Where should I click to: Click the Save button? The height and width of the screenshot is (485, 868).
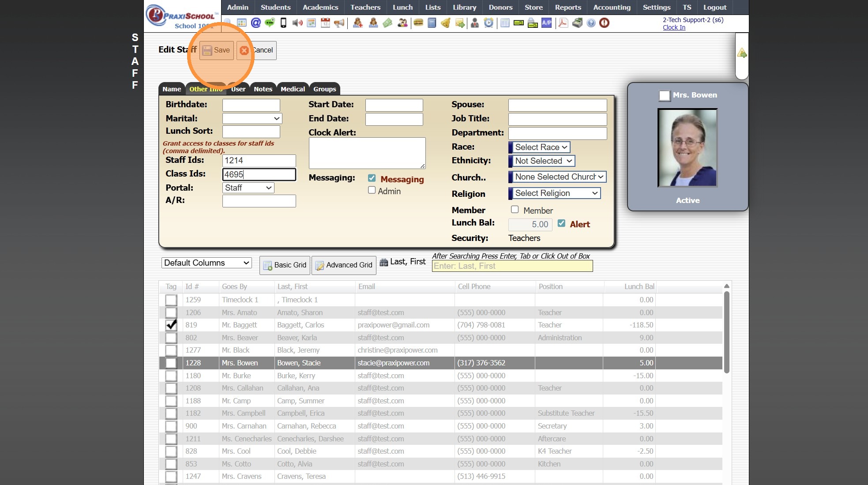point(217,50)
